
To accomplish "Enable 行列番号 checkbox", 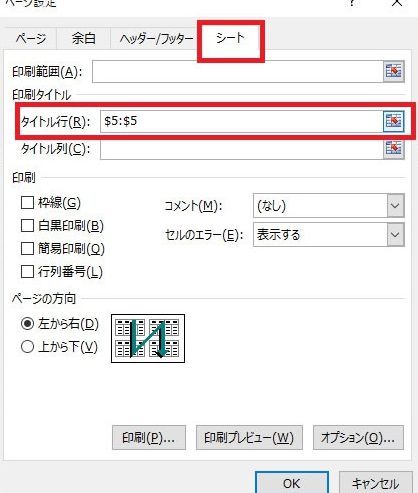I will coord(27,272).
